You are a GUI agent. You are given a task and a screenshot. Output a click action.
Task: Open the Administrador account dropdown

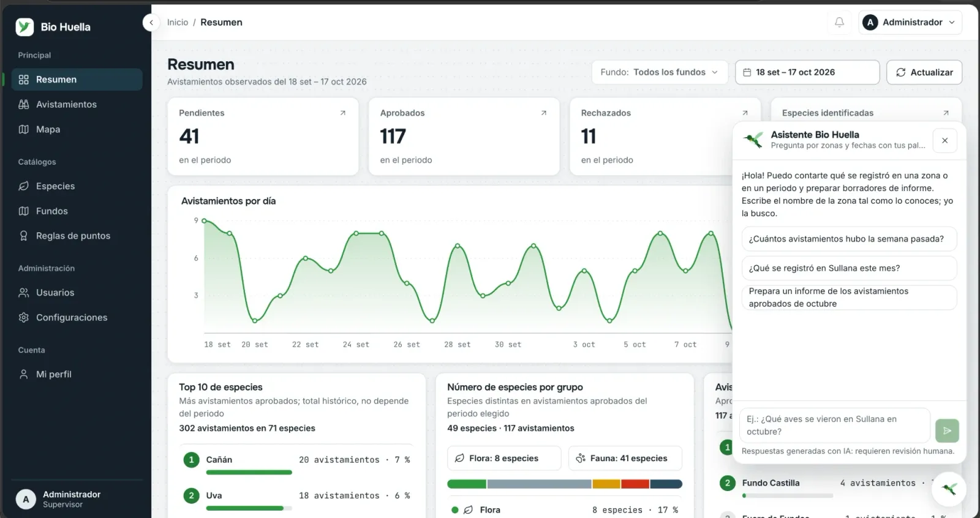point(910,22)
